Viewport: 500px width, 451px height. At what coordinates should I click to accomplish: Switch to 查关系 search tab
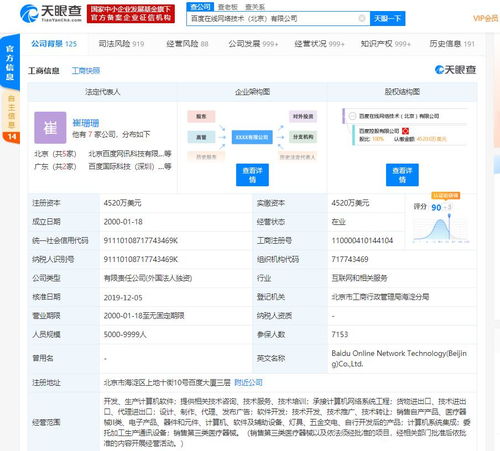(255, 7)
